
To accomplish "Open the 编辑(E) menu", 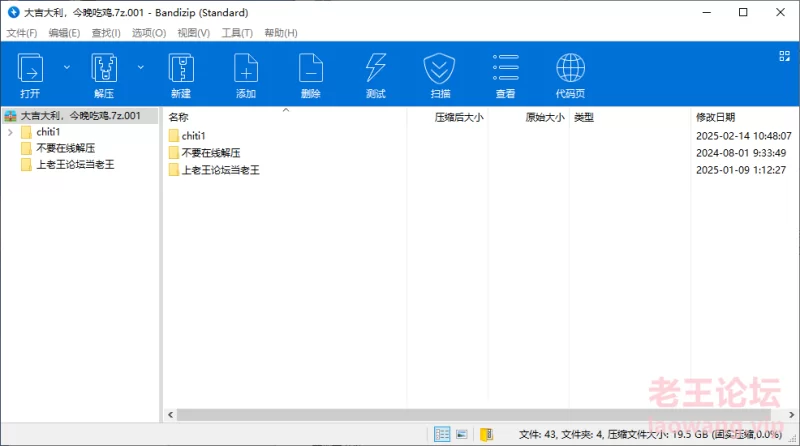I will [64, 33].
